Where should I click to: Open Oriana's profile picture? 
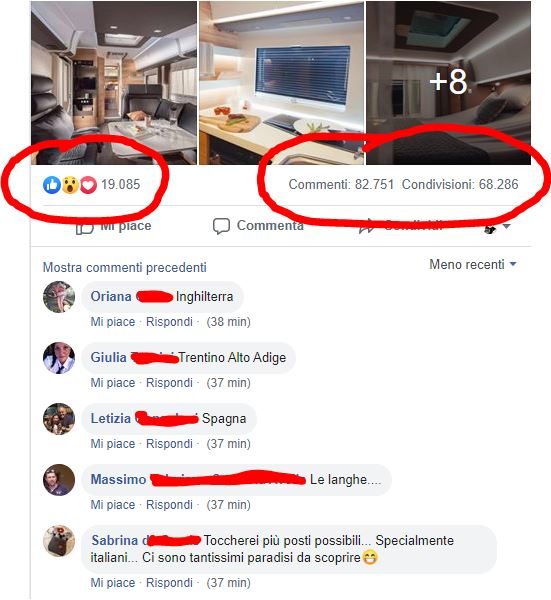[59, 297]
